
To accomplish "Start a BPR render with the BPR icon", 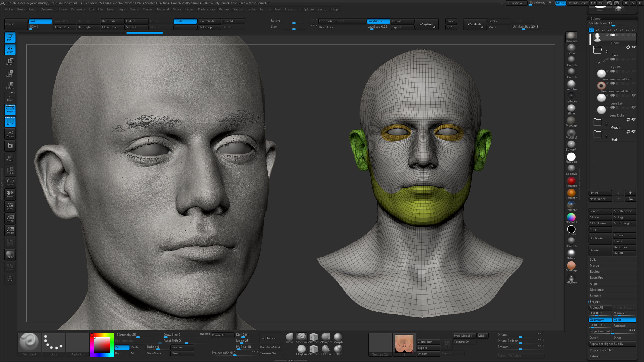I will coord(10,254).
